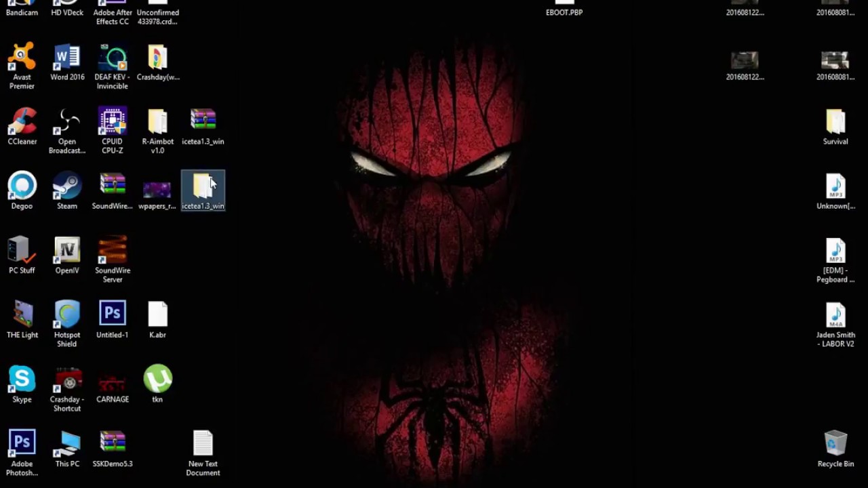Select the Adobe After Effects CC label
This screenshot has width=868, height=488.
(113, 17)
